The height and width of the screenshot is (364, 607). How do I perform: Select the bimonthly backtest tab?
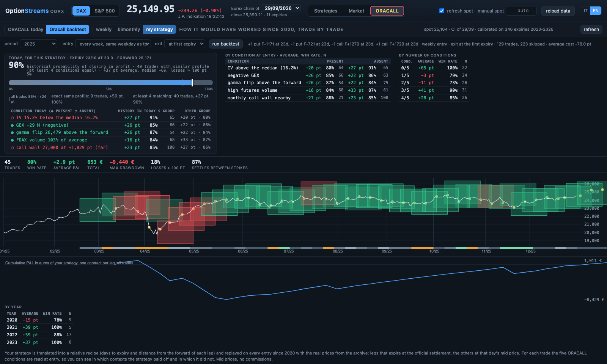[129, 30]
